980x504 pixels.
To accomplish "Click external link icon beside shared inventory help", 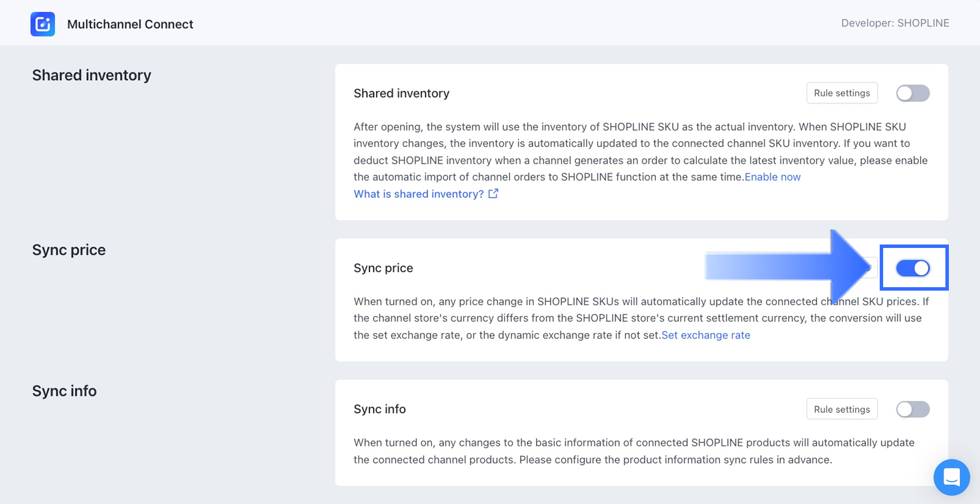I will [x=493, y=194].
